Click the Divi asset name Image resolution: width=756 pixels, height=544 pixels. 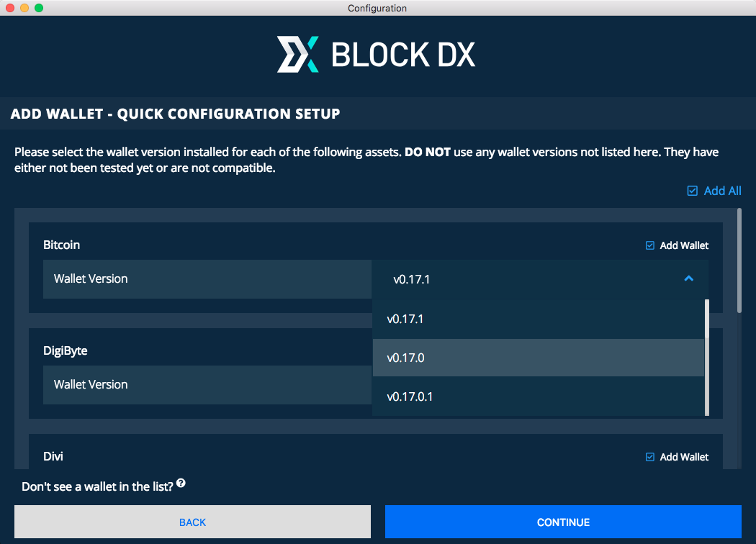coord(53,456)
